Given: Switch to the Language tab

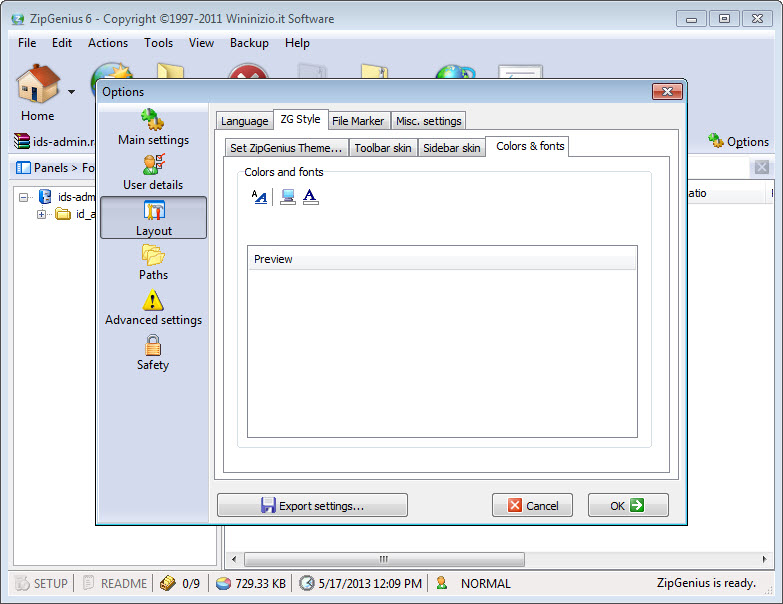Looking at the screenshot, I should [x=245, y=121].
